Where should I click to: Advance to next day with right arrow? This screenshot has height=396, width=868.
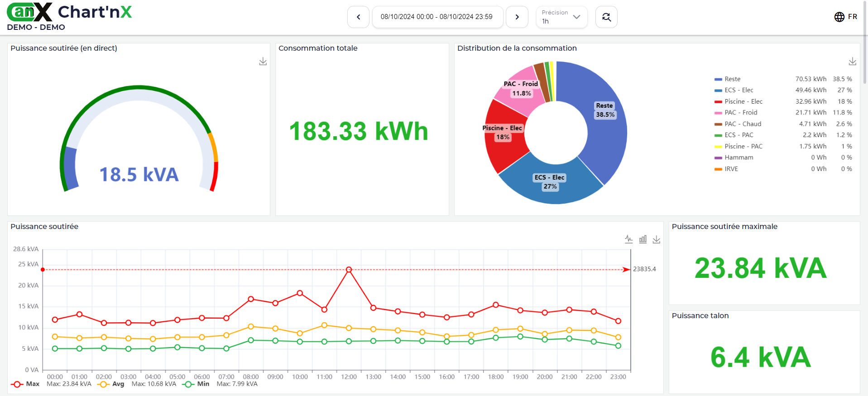click(517, 17)
